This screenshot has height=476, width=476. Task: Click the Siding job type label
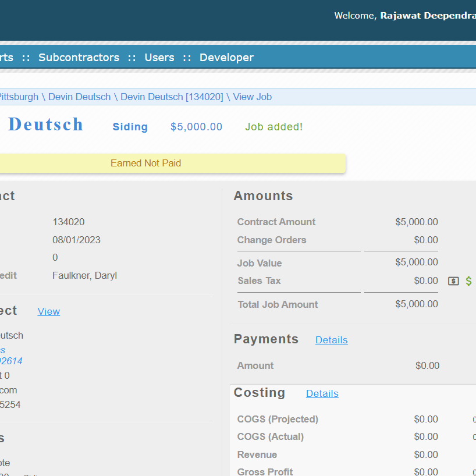point(130,127)
